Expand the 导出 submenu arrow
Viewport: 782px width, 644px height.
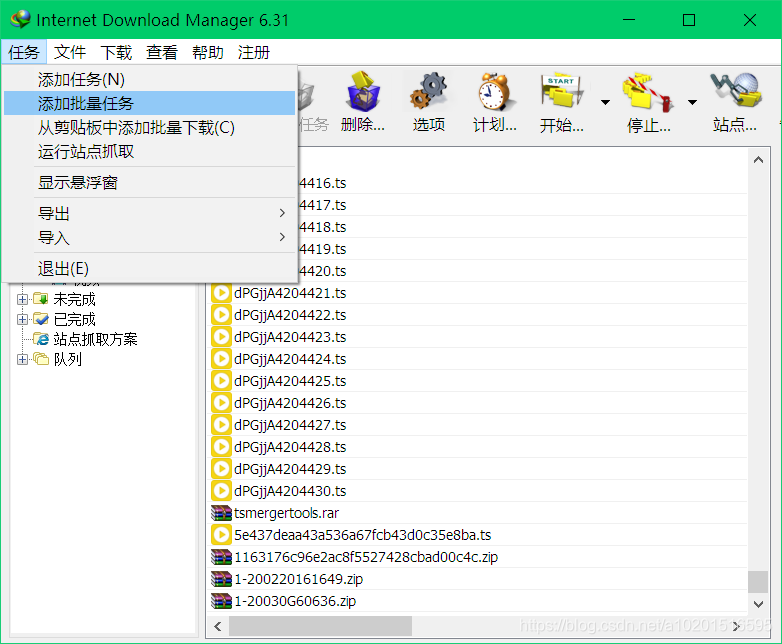(x=282, y=213)
